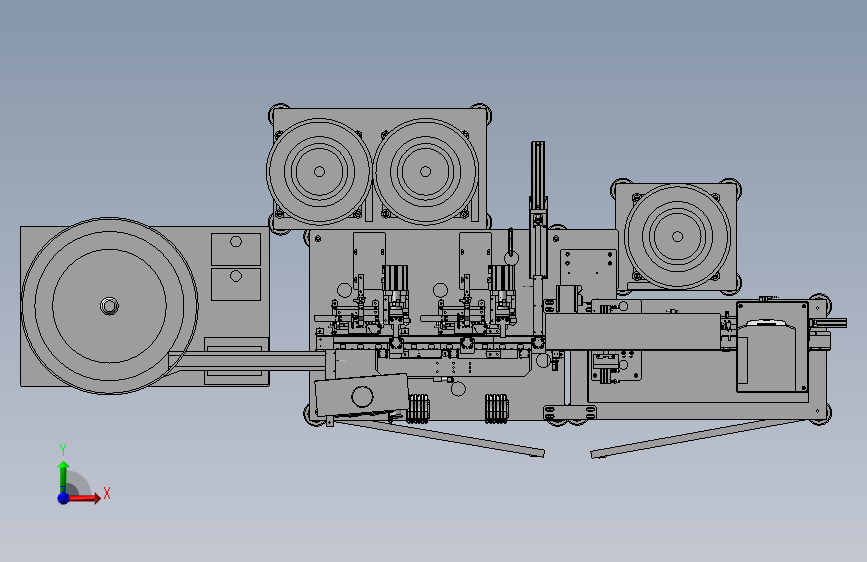
Task: Click the blue Z axis ball of triad
Action: click(x=64, y=498)
